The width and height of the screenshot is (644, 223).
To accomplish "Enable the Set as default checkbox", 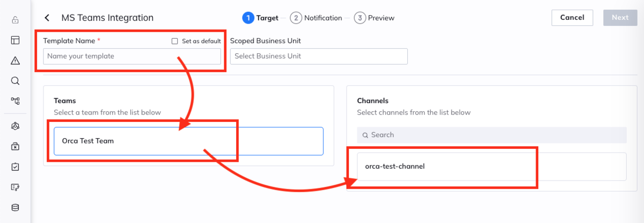I will (x=174, y=41).
